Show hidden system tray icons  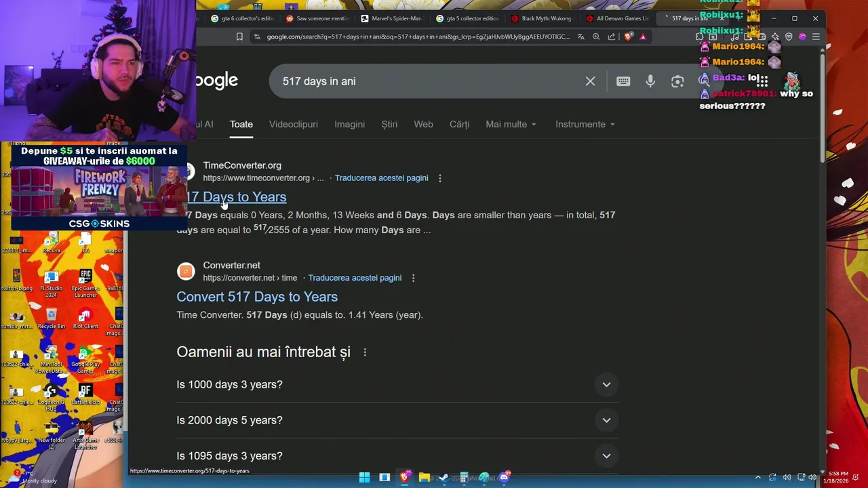point(758,477)
